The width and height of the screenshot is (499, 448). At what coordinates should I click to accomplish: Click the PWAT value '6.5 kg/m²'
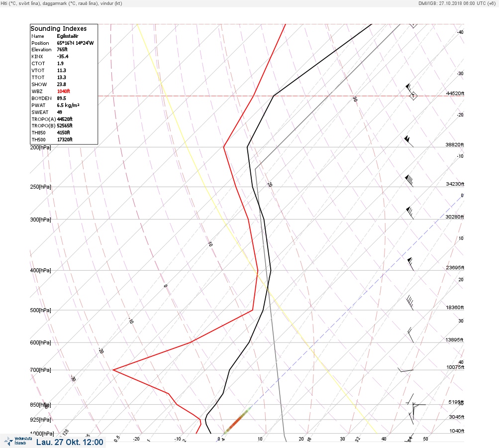tap(69, 105)
